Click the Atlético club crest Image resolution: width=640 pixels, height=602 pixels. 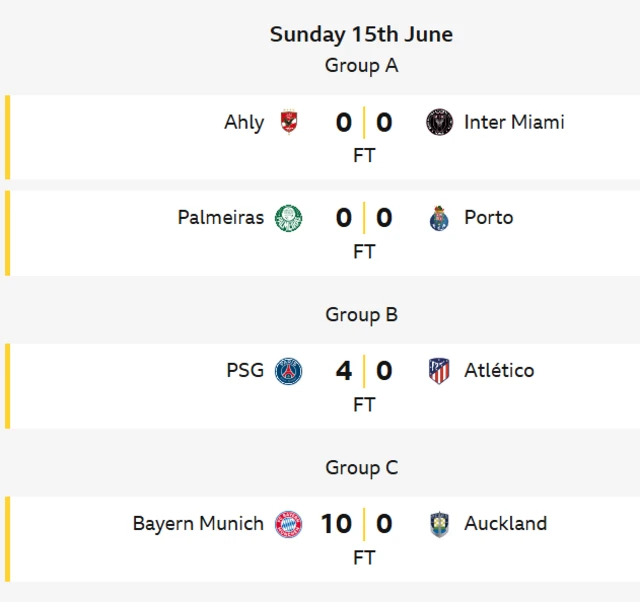pos(439,371)
